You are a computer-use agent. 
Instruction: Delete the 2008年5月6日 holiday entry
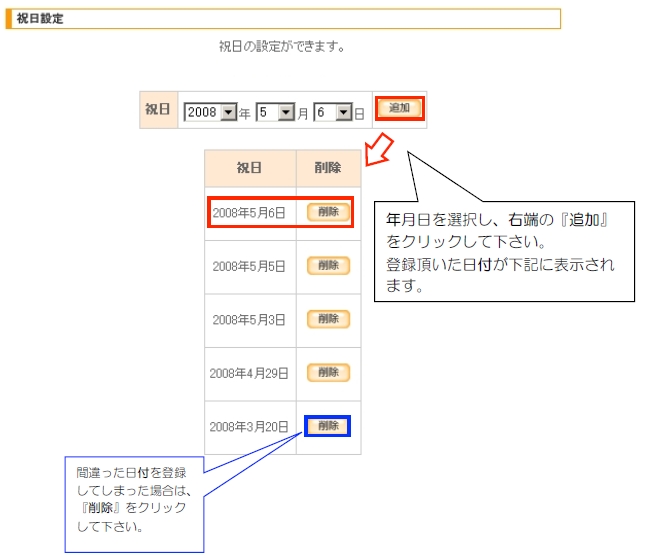pyautogui.click(x=327, y=212)
